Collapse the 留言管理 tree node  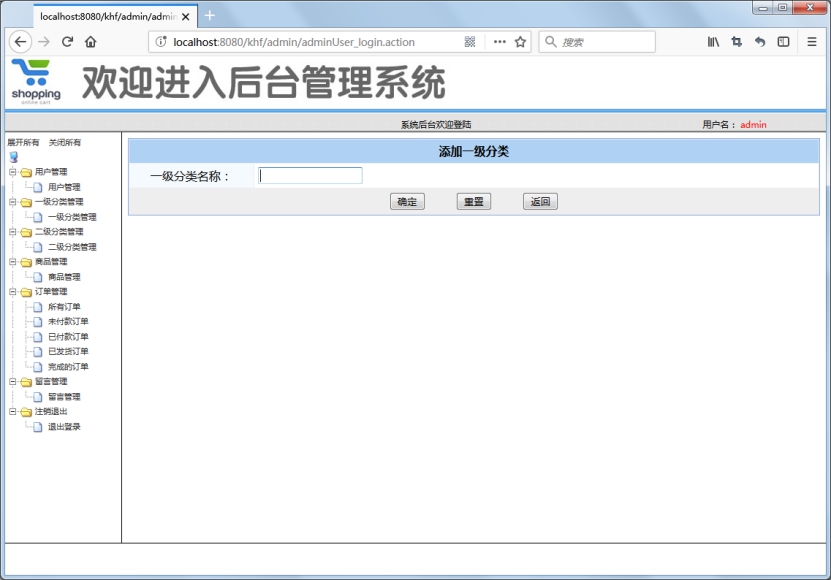(x=13, y=382)
